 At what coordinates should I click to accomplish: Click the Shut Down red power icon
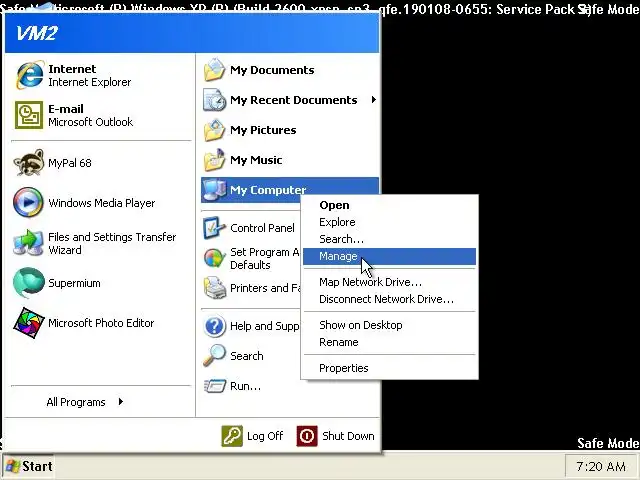(307, 436)
